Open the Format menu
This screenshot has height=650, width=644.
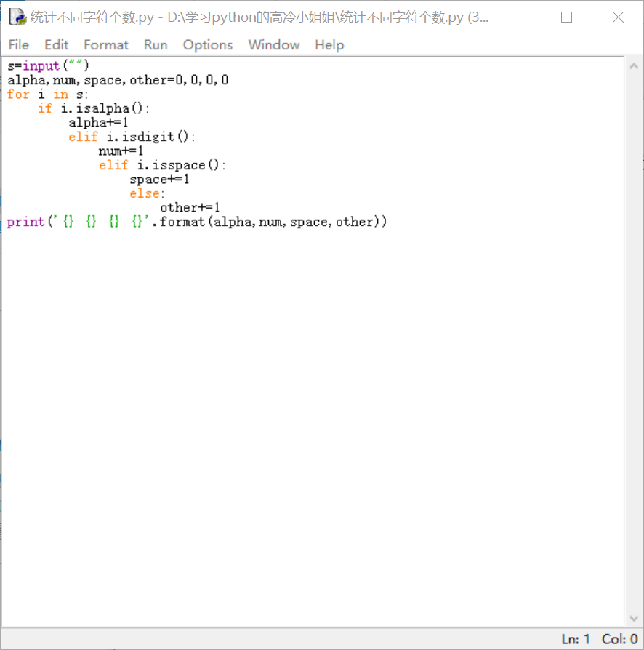[106, 45]
